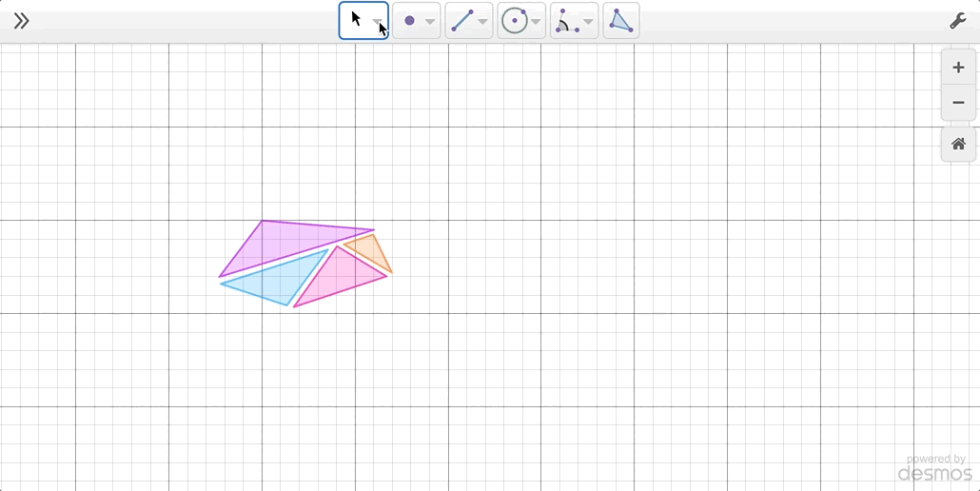Activate the Line segment tool
This screenshot has width=980, height=491.
click(461, 21)
